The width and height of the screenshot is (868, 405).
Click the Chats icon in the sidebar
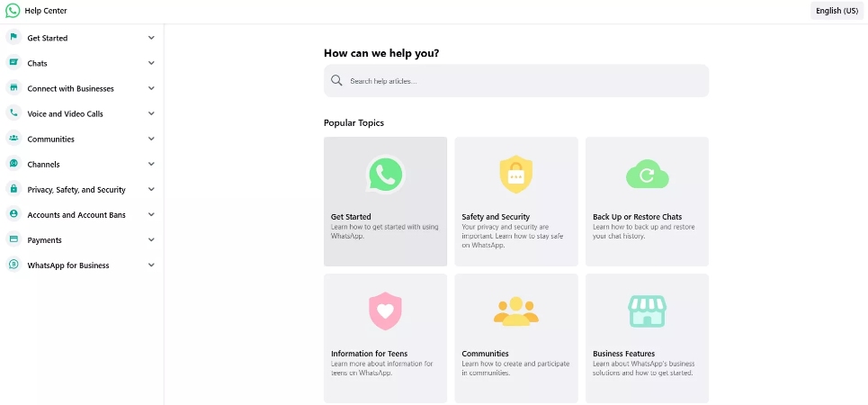click(13, 63)
